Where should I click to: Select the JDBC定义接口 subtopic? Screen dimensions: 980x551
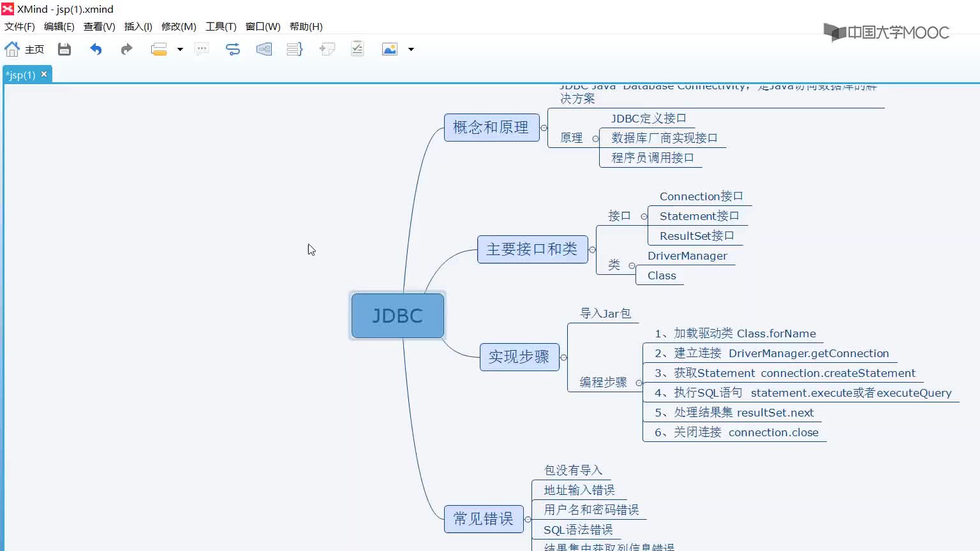(x=648, y=119)
